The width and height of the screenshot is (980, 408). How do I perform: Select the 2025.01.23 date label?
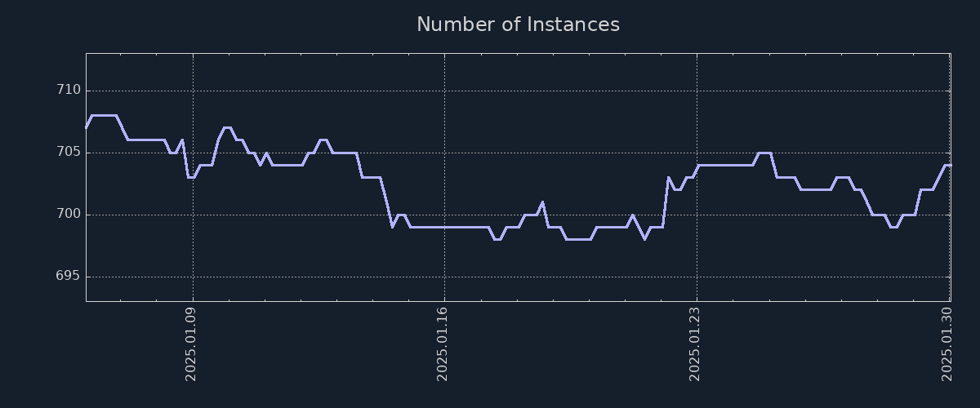695,344
